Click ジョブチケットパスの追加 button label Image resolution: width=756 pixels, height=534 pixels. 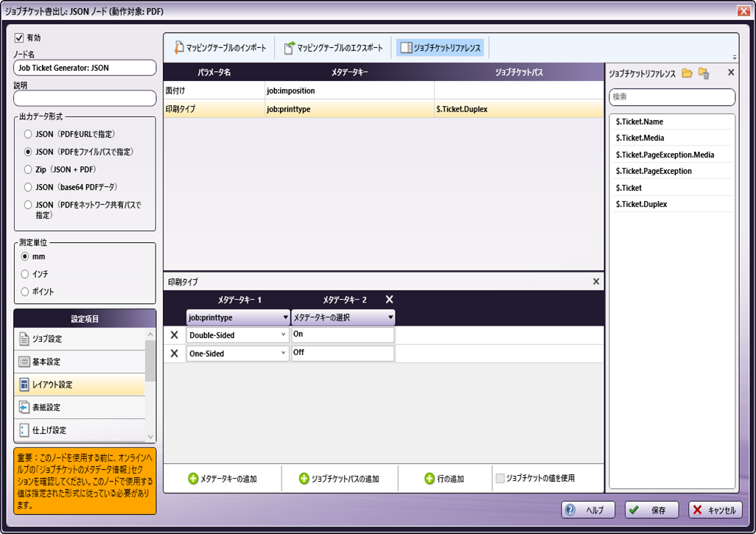pyautogui.click(x=346, y=479)
